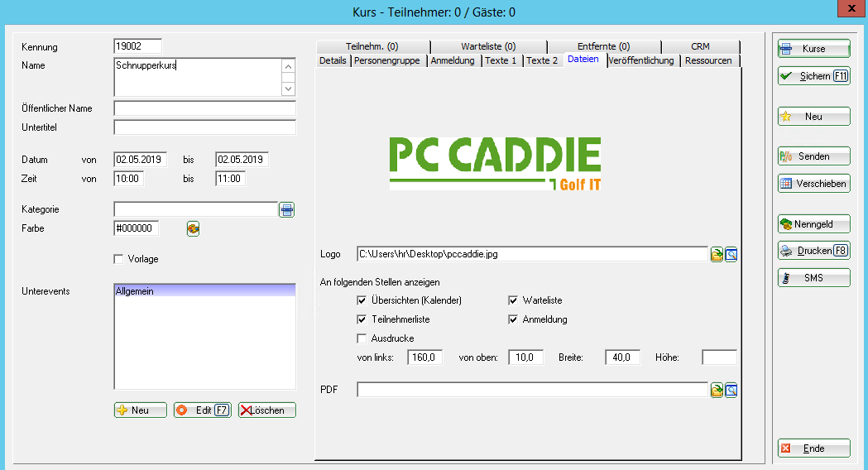
Task: Browse for Logo file with folder icon
Action: click(717, 255)
